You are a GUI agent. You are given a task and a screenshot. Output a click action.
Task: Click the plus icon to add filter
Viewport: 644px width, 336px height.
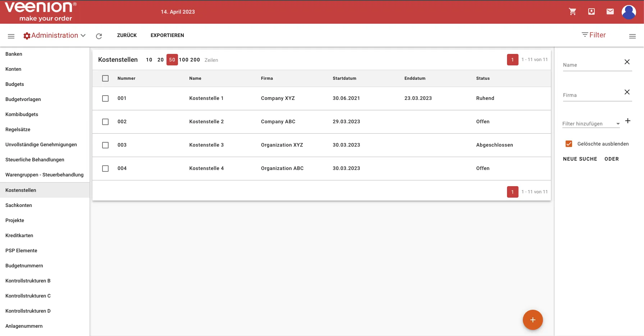click(x=627, y=121)
